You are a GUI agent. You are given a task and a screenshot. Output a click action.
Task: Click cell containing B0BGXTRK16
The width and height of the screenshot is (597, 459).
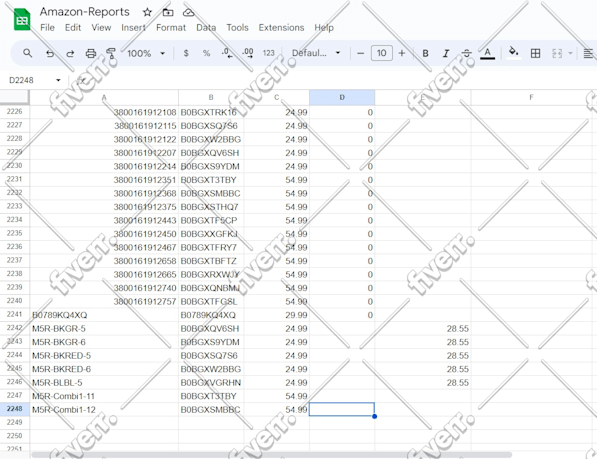(x=211, y=112)
